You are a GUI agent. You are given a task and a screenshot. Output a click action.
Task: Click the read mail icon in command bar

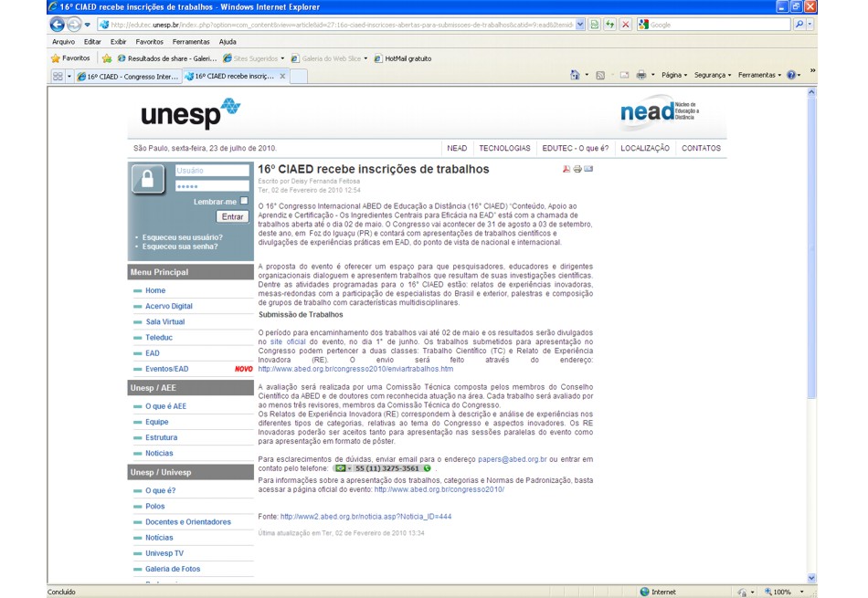pyautogui.click(x=624, y=75)
